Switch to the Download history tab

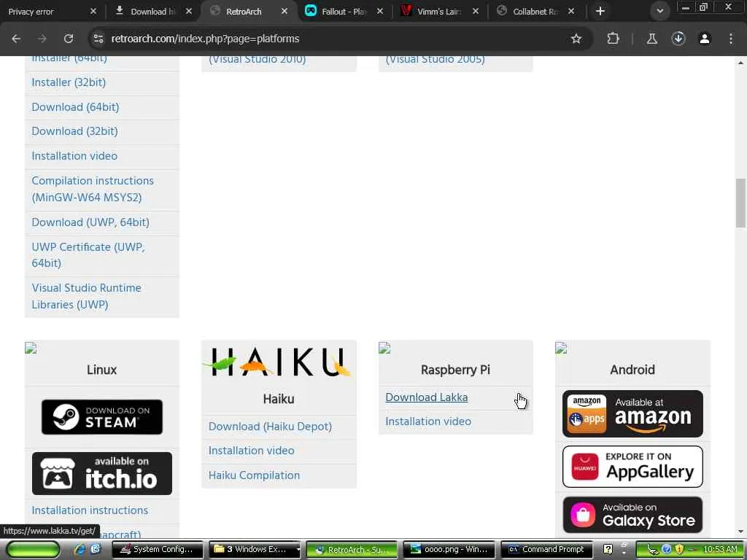(152, 12)
